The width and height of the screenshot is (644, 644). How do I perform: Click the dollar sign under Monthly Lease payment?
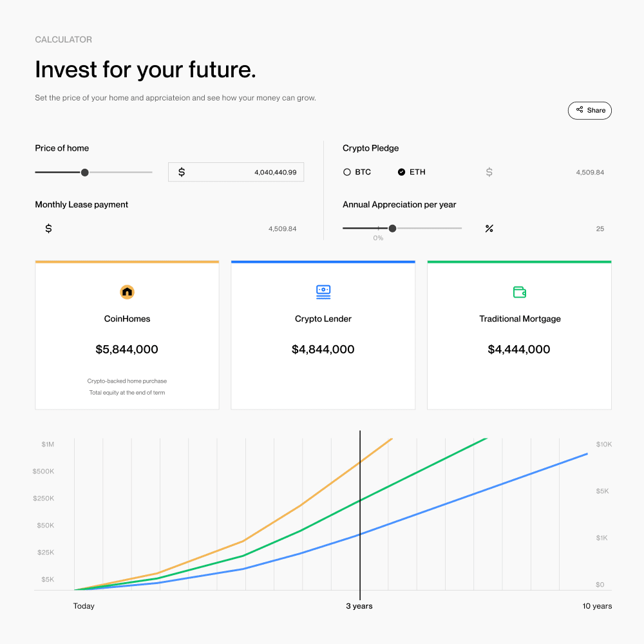(x=48, y=229)
